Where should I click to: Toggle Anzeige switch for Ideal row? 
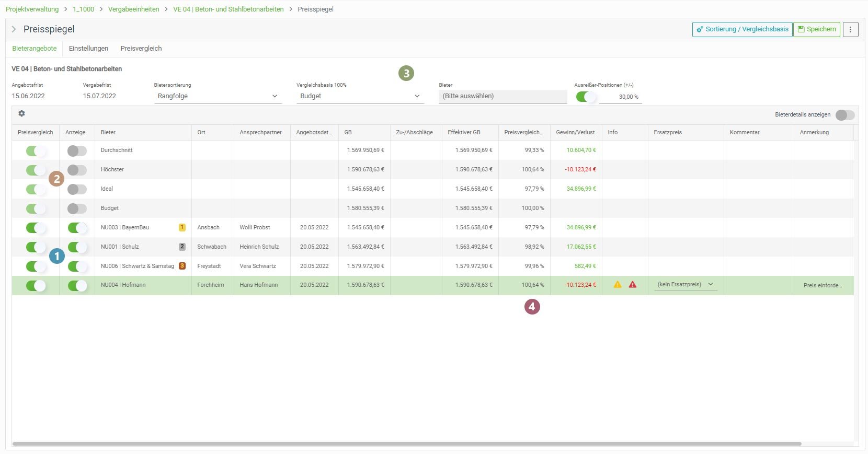click(x=77, y=189)
